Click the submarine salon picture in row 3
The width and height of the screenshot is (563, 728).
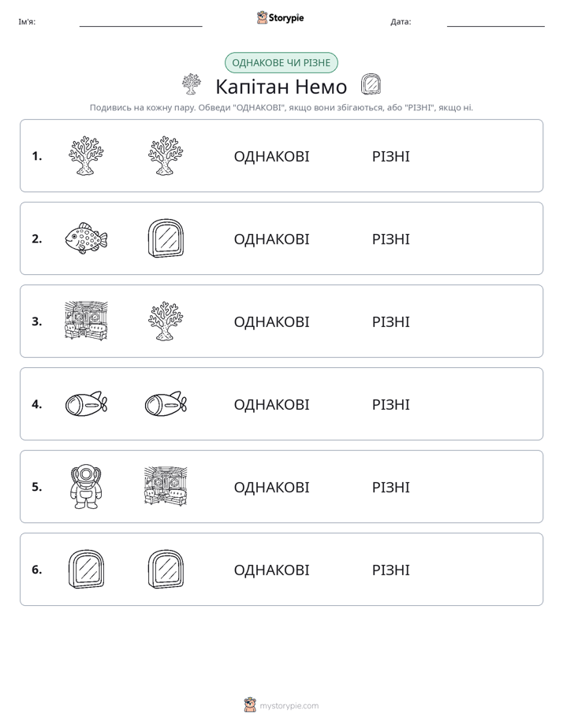click(x=87, y=321)
